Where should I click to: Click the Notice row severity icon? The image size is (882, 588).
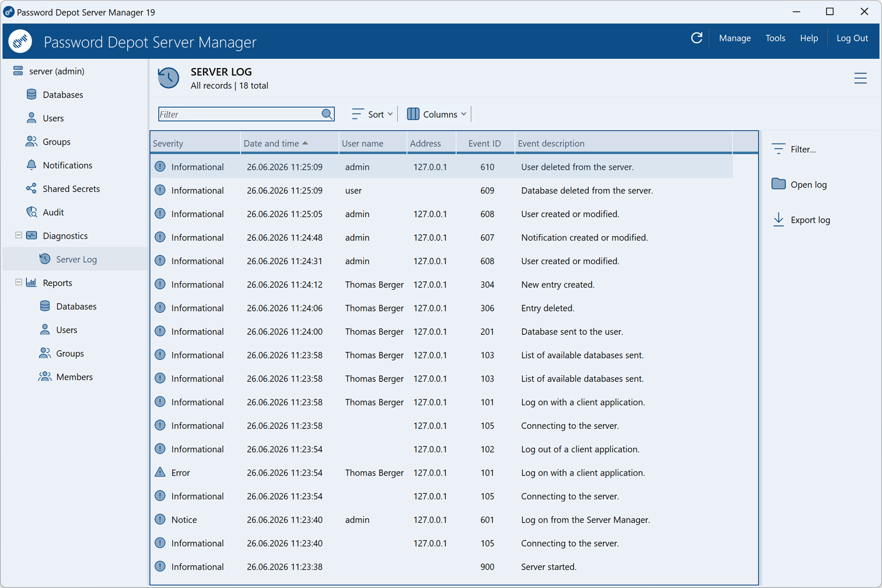pos(160,519)
